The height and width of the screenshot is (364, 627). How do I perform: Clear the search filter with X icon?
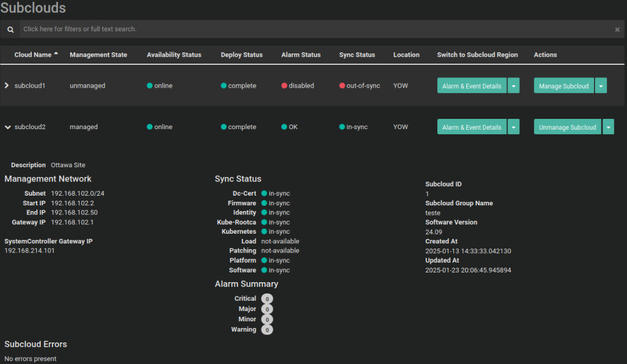[617, 30]
